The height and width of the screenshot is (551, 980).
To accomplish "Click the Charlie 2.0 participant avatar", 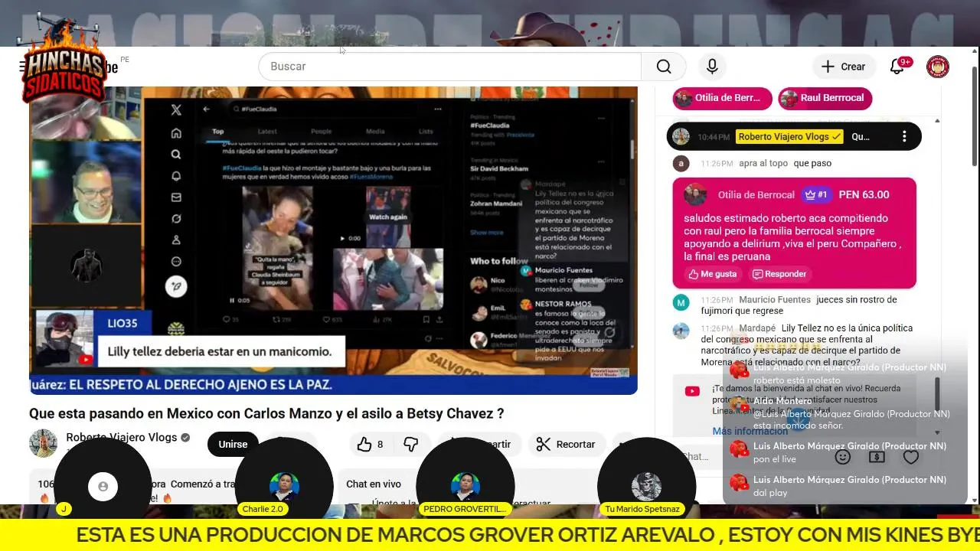I will click(x=284, y=487).
